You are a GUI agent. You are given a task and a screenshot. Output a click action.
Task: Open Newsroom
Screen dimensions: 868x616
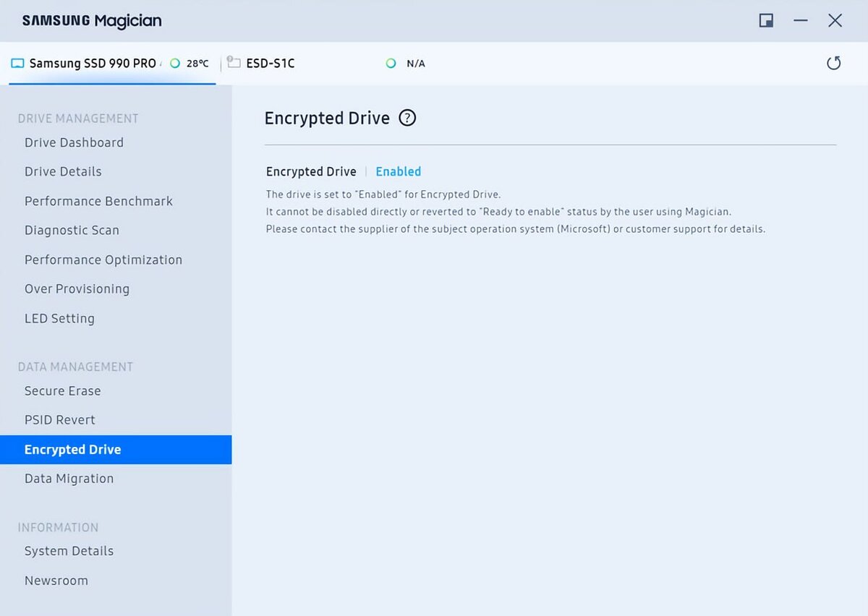coord(56,580)
